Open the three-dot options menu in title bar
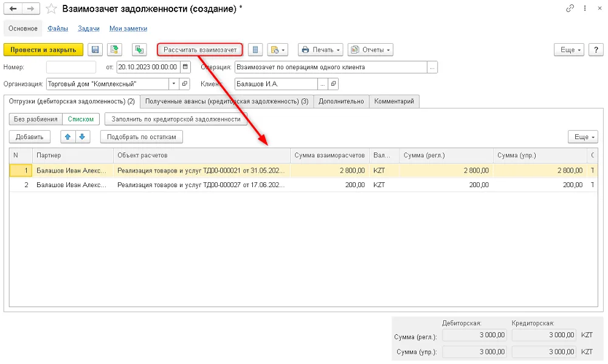 pyautogui.click(x=585, y=8)
